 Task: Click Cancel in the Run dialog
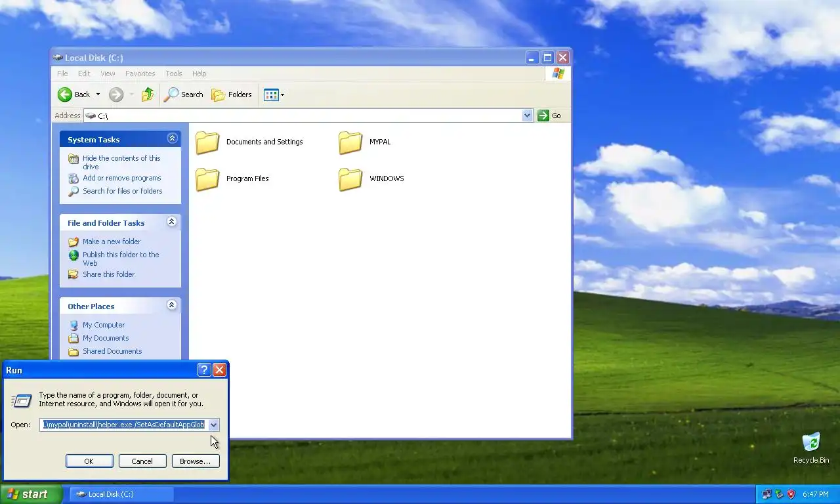tap(142, 461)
